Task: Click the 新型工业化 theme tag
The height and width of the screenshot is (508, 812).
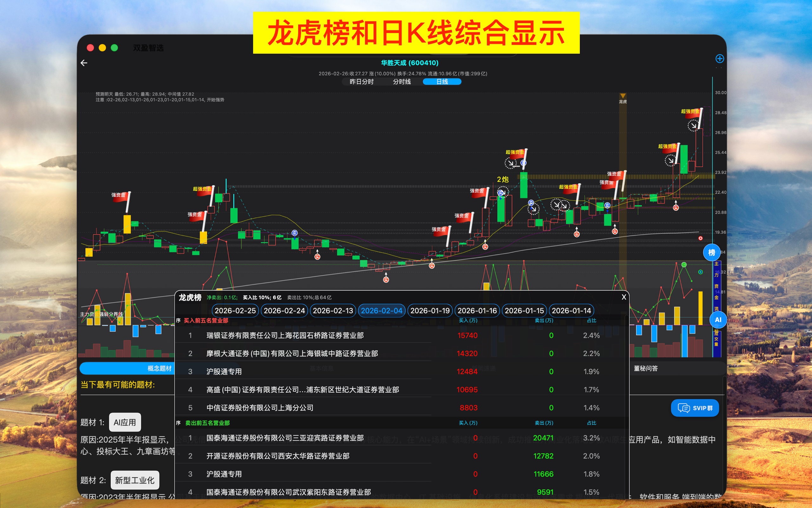Action: (x=134, y=480)
